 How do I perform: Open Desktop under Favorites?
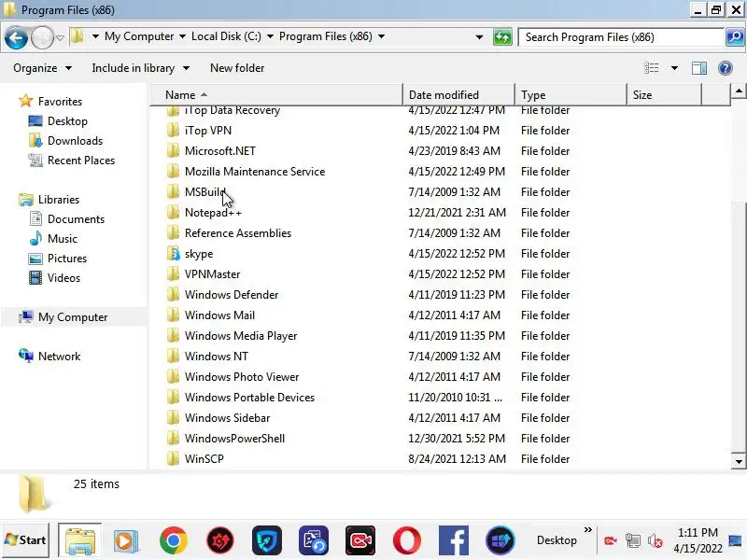(67, 121)
